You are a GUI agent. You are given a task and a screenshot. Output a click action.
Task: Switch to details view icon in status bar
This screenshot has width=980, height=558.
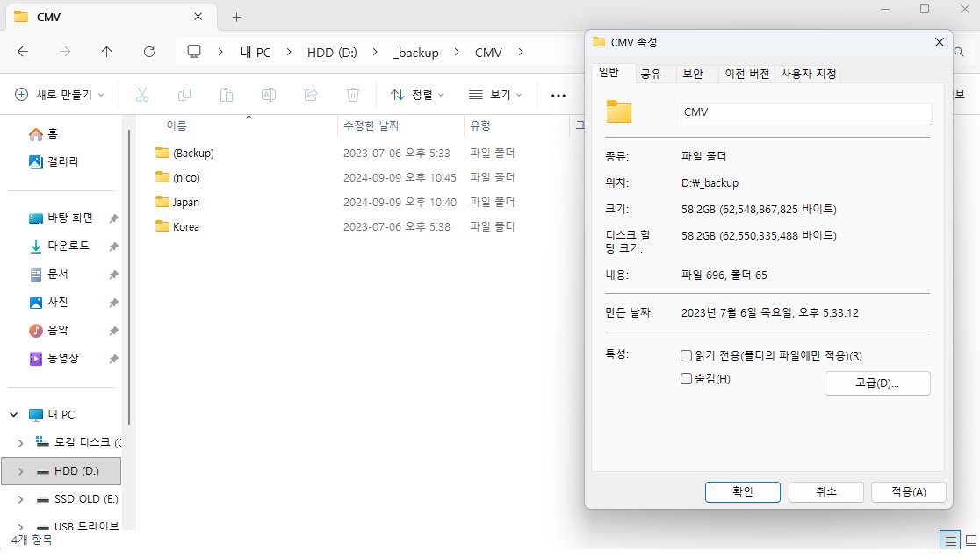(950, 540)
